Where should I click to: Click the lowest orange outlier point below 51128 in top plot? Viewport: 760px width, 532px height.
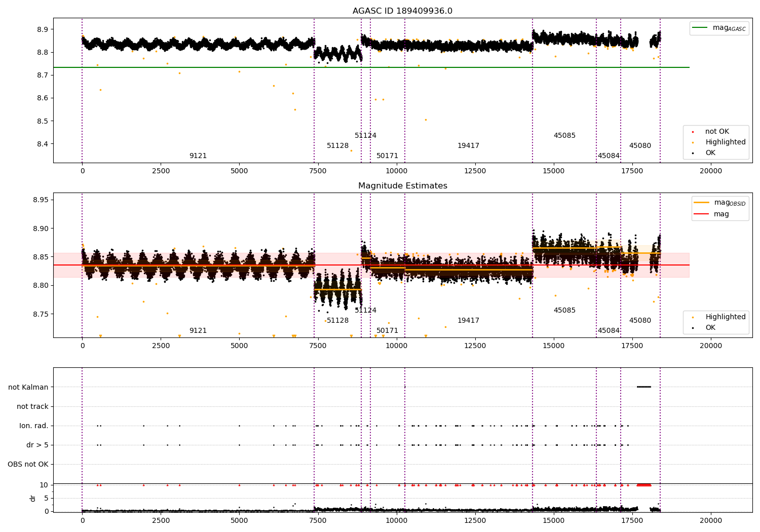351,150
